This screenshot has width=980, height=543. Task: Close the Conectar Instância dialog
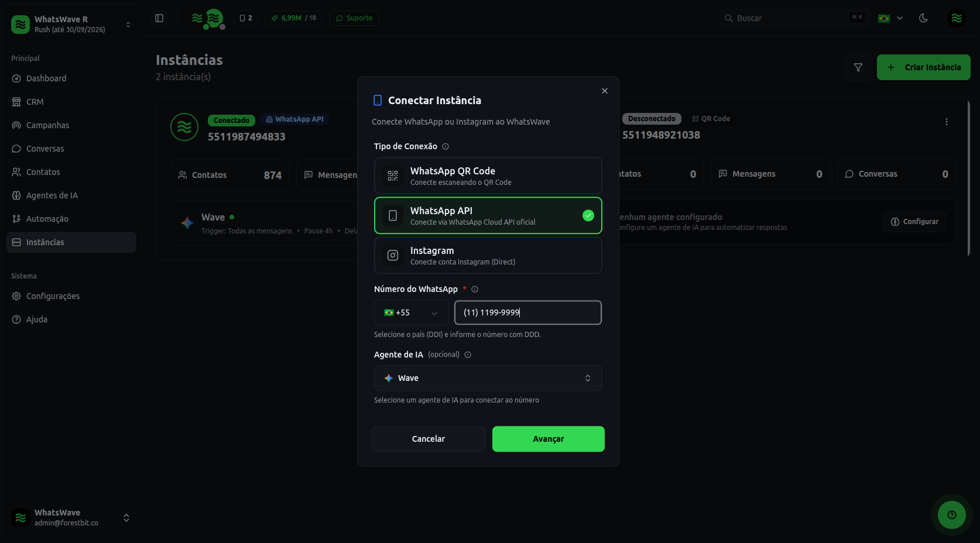[x=605, y=91]
